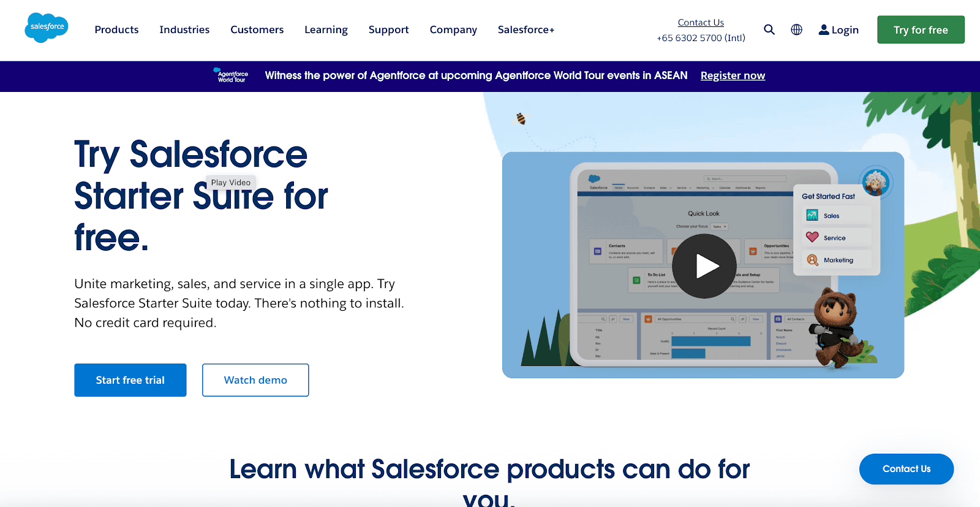This screenshot has width=980, height=507.
Task: Click Quick Look text in video
Action: click(x=704, y=213)
